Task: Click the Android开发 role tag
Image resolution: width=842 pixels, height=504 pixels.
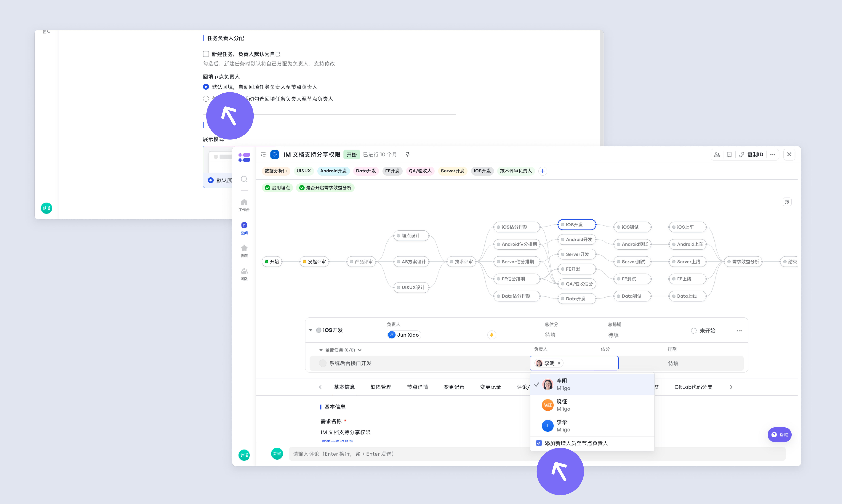Action: click(x=333, y=171)
